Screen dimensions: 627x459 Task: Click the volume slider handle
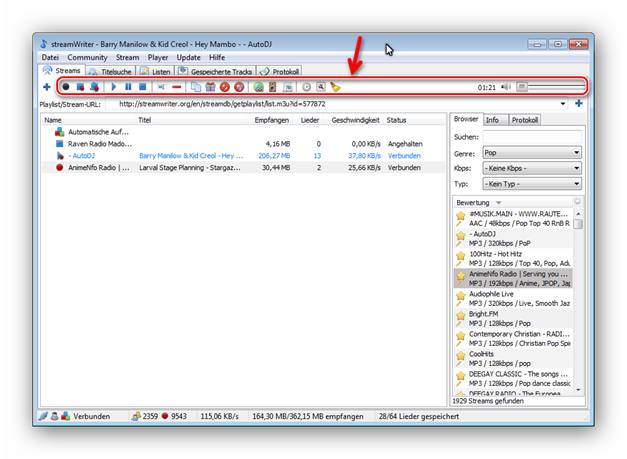click(522, 86)
